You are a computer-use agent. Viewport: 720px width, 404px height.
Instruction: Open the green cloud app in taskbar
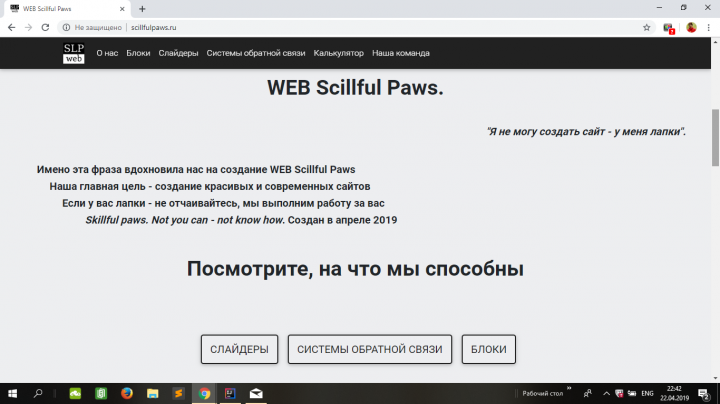tap(75, 393)
